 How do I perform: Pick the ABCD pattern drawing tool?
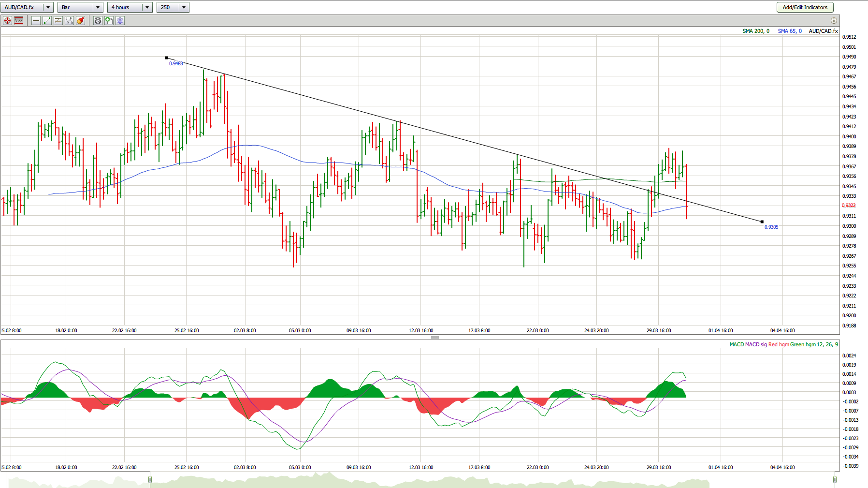click(x=69, y=21)
